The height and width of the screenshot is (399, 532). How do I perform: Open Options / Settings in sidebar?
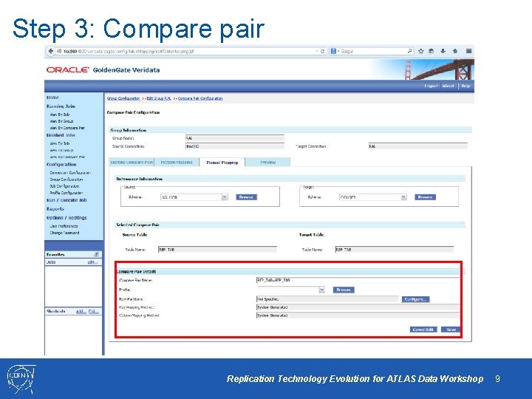tap(66, 218)
